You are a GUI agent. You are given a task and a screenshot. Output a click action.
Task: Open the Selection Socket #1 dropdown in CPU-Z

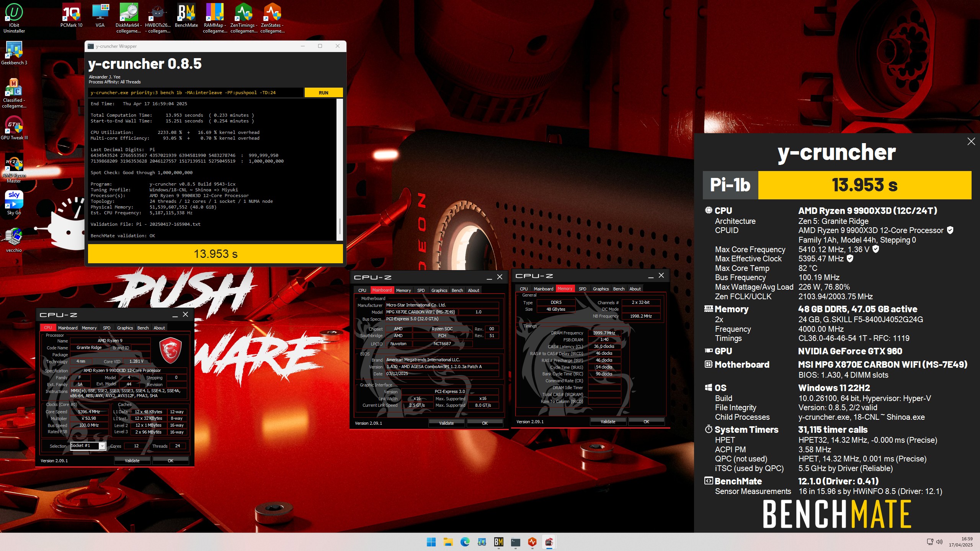tap(88, 446)
